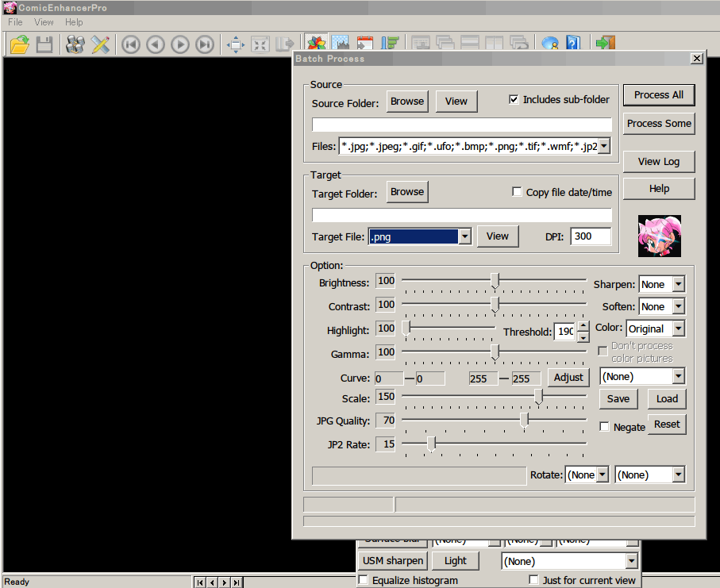This screenshot has width=720, height=588.
Task: Toggle the colorful flower enhance icon
Action: pos(317,42)
